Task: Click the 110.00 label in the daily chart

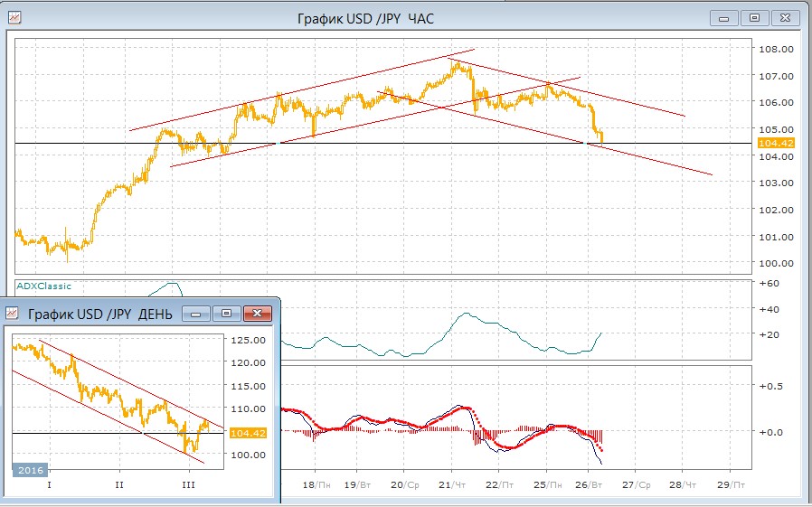Action: (248, 408)
